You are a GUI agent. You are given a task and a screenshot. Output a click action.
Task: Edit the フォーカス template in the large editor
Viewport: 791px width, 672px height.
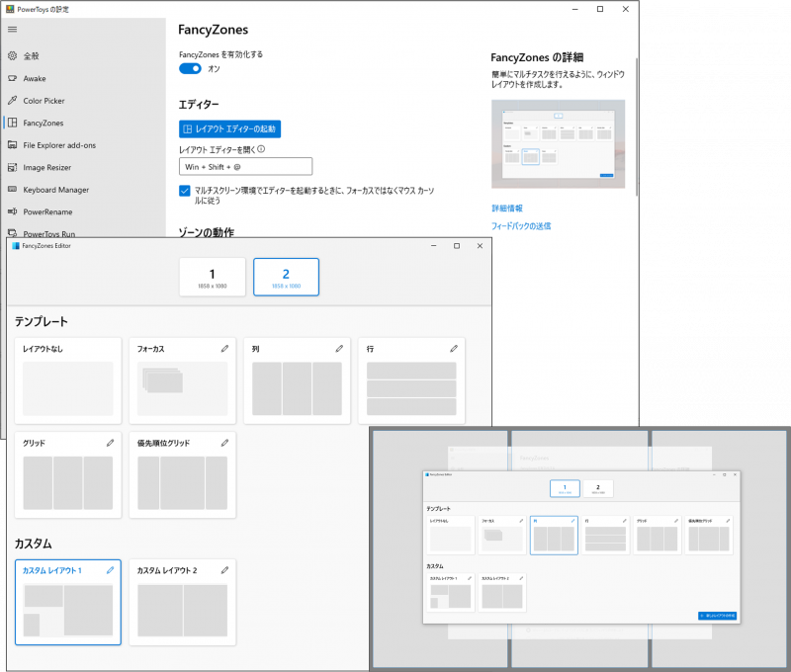point(224,348)
